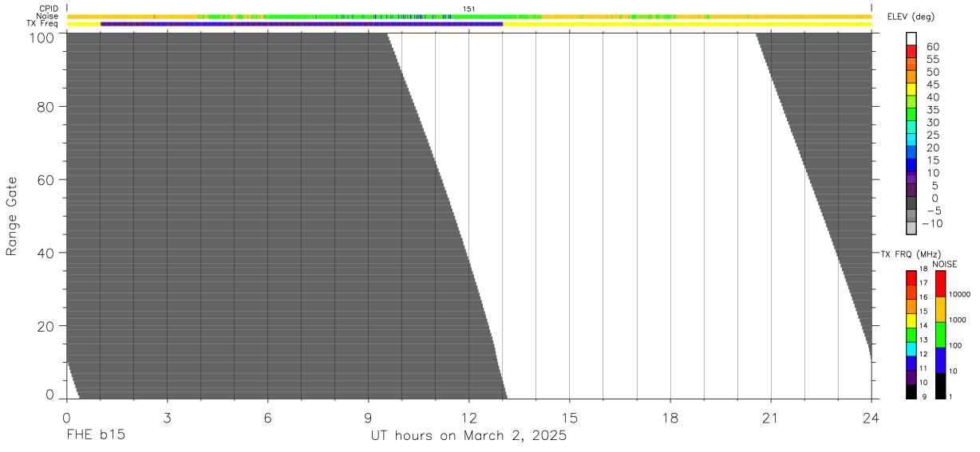Click the UT hour tick label 3

tap(167, 417)
